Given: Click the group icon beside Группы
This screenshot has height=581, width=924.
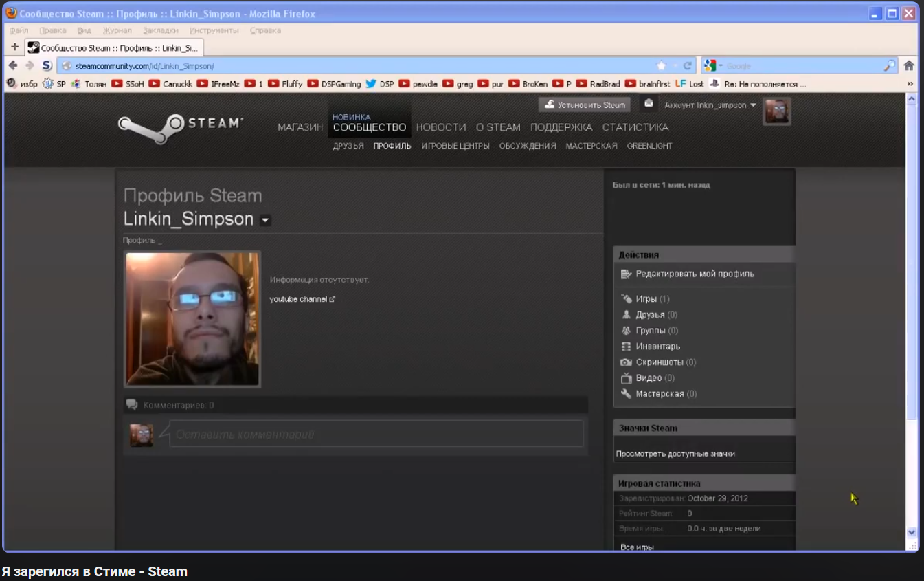Looking at the screenshot, I should (x=626, y=331).
